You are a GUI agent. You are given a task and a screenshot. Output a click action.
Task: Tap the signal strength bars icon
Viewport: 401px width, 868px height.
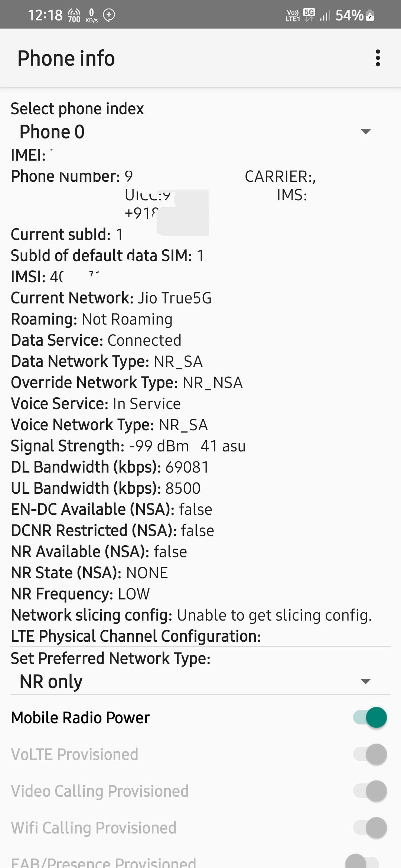pyautogui.click(x=325, y=16)
